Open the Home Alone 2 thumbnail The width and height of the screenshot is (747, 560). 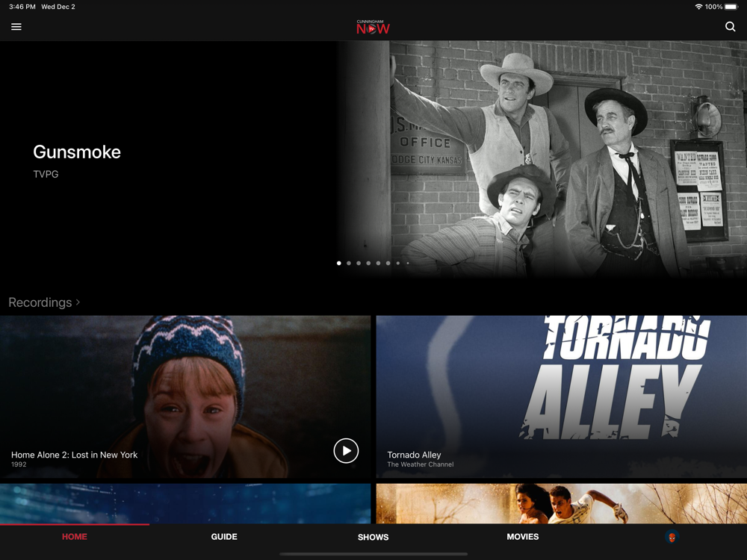185,396
